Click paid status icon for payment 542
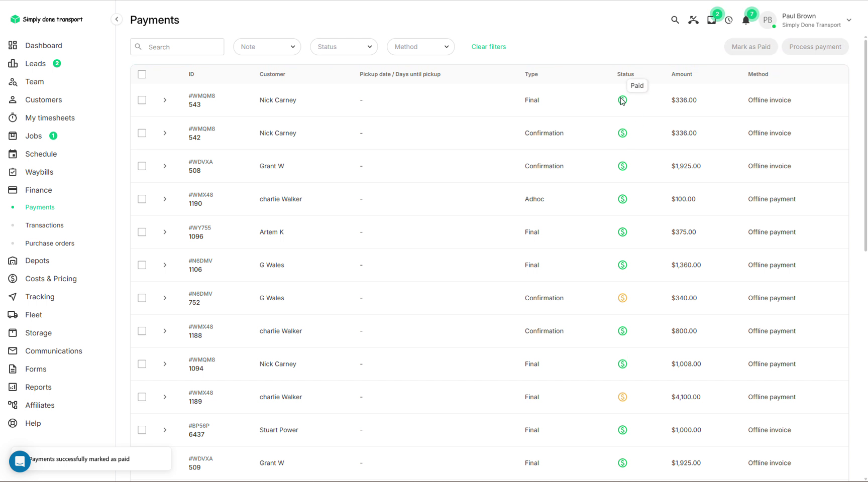The image size is (868, 482). [622, 133]
